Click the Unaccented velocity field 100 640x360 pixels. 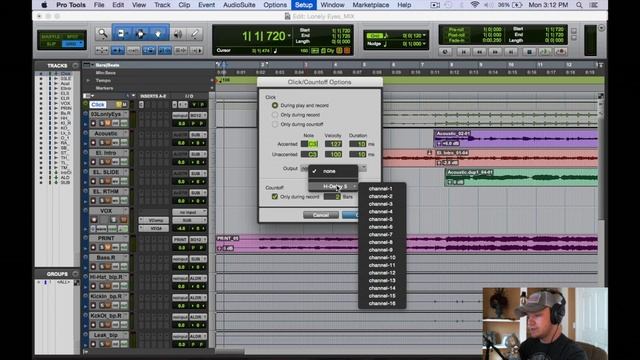click(x=333, y=154)
